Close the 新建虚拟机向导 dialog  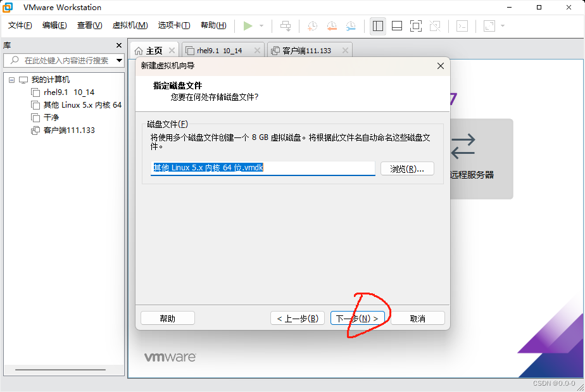[x=441, y=66]
